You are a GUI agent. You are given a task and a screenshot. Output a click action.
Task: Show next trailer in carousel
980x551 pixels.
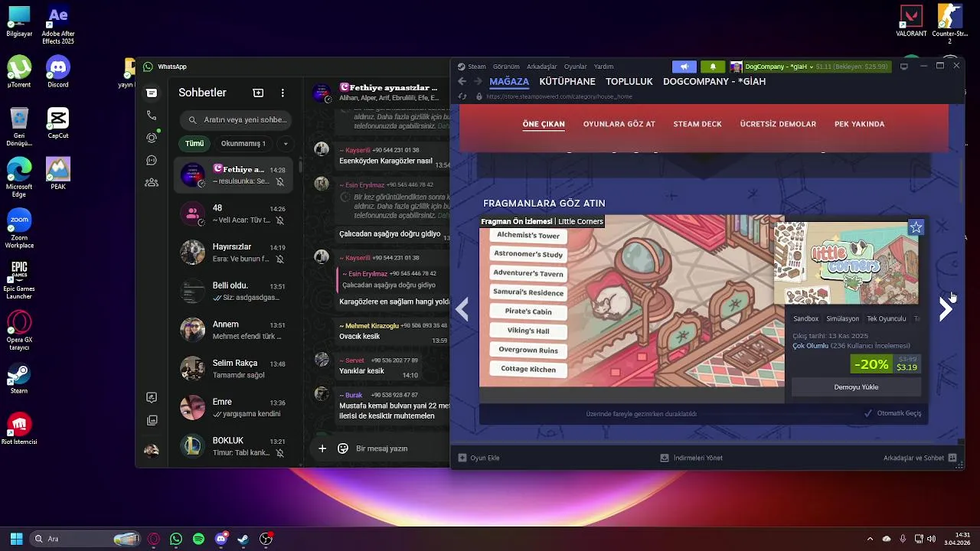point(946,308)
